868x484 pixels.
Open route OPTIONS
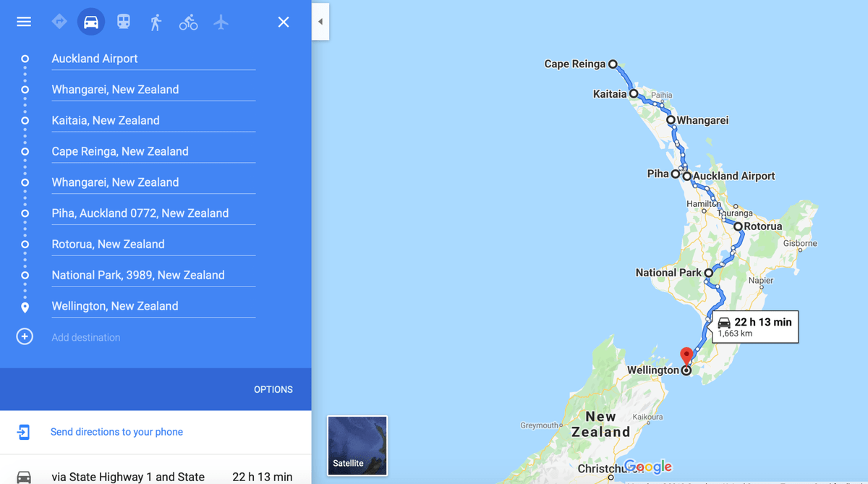pyautogui.click(x=273, y=389)
